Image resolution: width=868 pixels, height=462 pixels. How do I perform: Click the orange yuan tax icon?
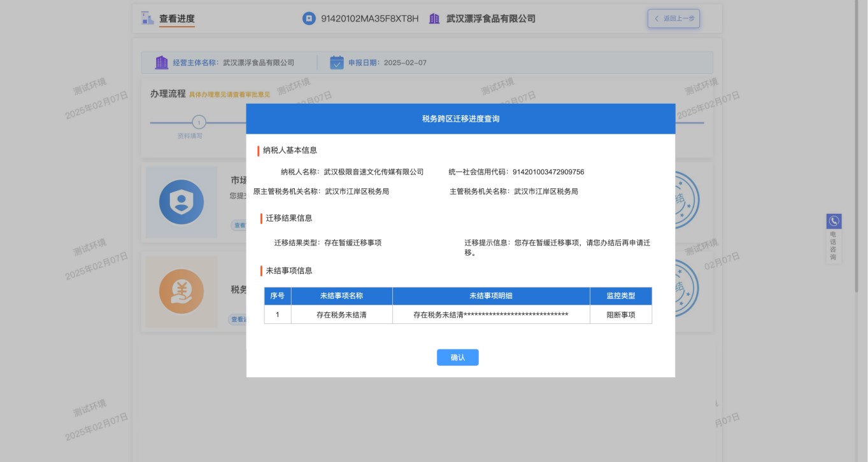181,291
